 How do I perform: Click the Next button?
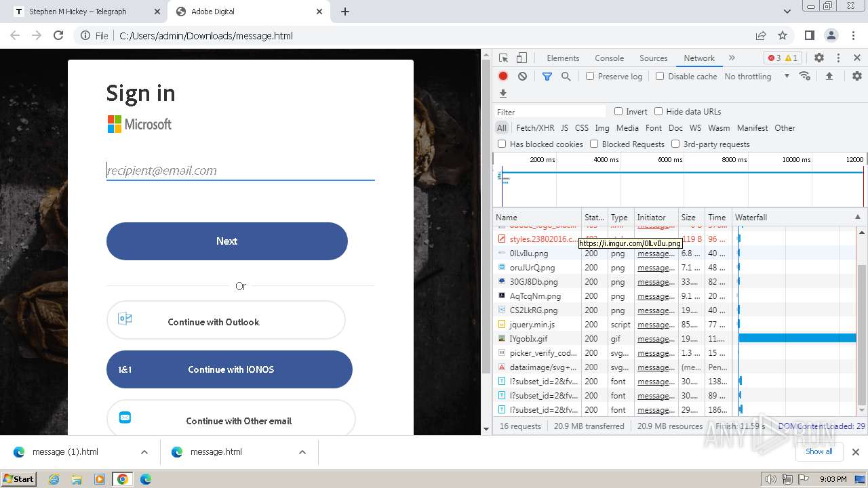pos(227,241)
